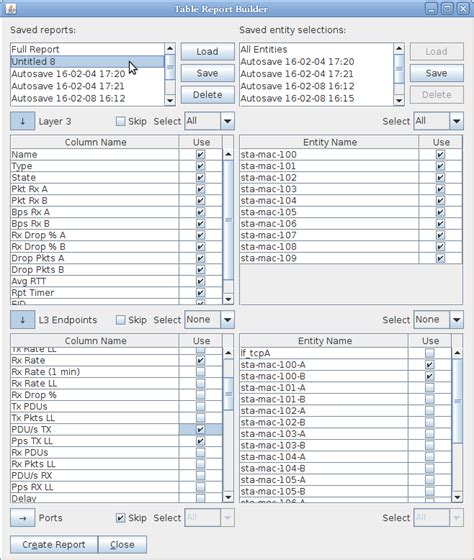Select Full Report in saved reports
Screen dimensions: 474x560
pyautogui.click(x=88, y=49)
